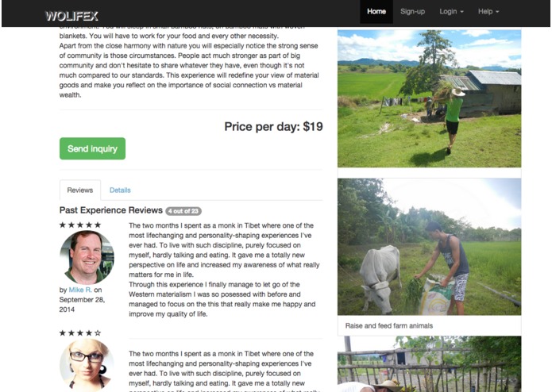Screen dimensions: 552x392
Task: Click the 4 out of 23 badge
Action: [x=183, y=211]
